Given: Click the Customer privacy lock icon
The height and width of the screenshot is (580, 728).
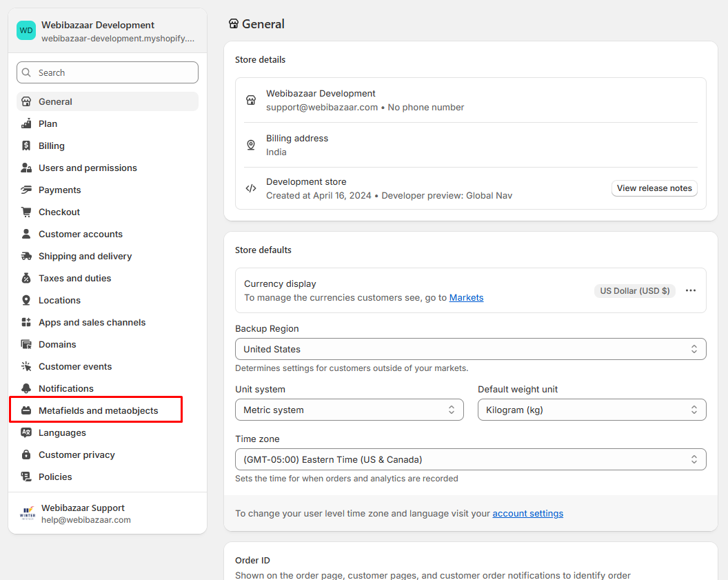Looking at the screenshot, I should click(x=26, y=454).
